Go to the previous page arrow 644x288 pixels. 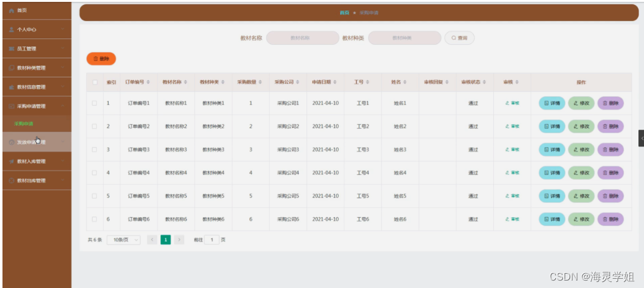(152, 240)
